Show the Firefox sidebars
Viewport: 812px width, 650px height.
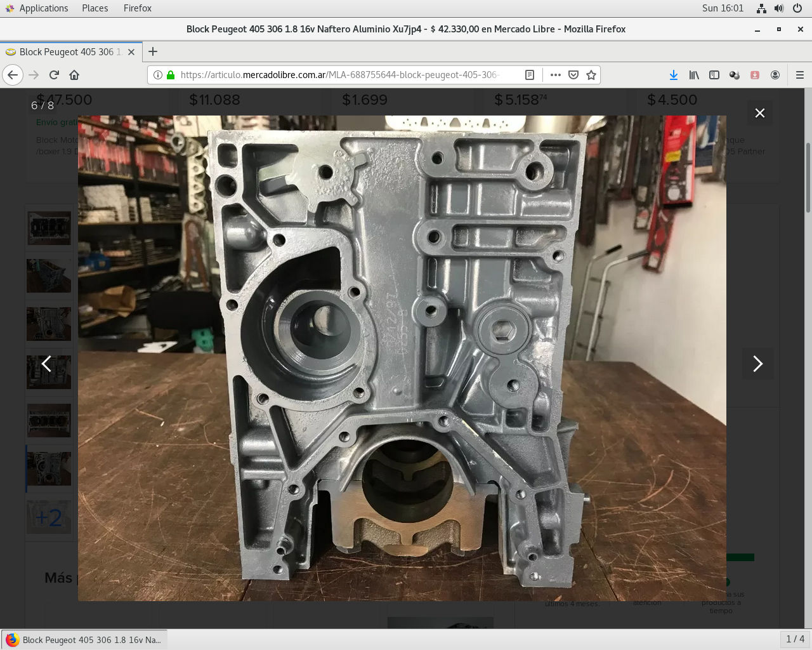click(x=714, y=75)
